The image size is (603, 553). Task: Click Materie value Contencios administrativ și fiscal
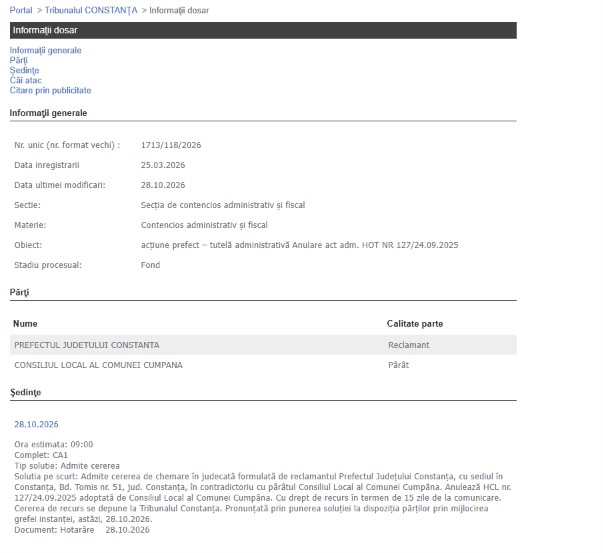204,225
